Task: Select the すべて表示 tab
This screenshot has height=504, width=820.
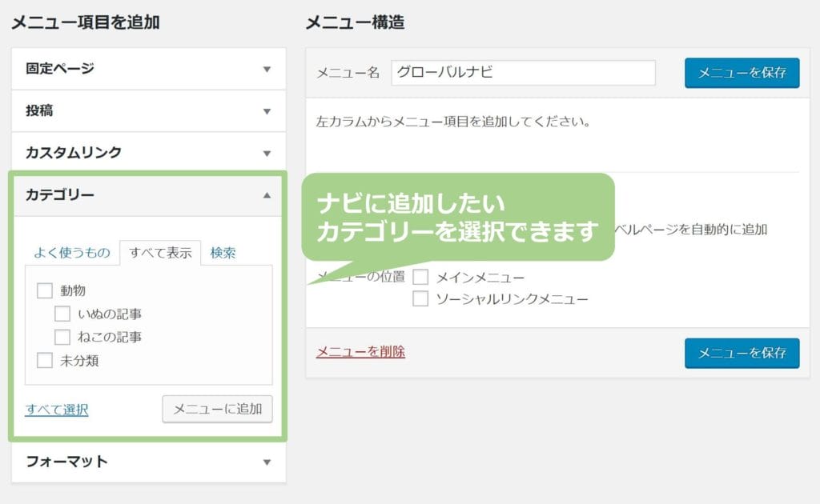Action: click(159, 253)
